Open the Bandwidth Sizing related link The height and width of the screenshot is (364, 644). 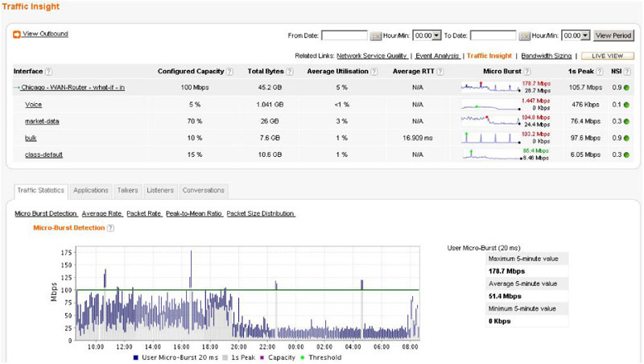point(546,56)
